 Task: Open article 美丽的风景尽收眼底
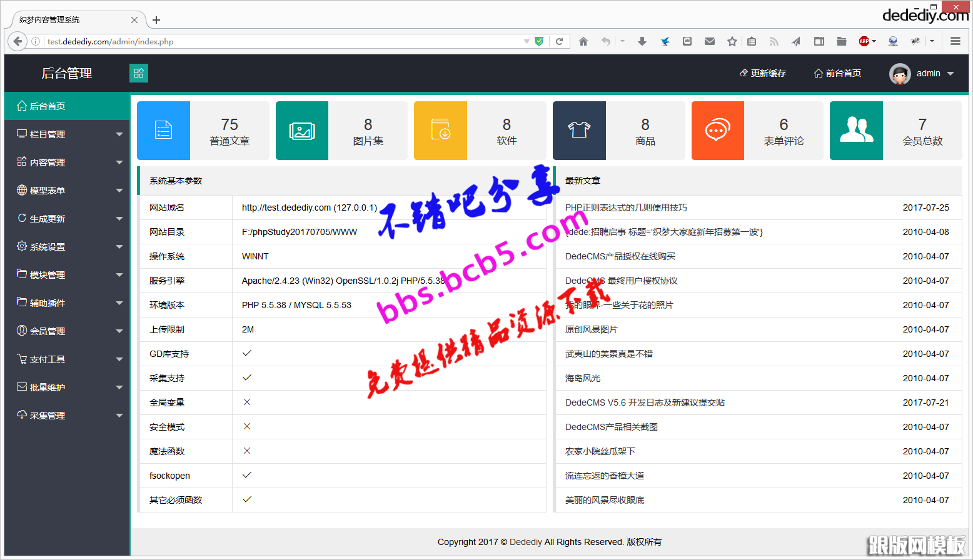(x=605, y=500)
